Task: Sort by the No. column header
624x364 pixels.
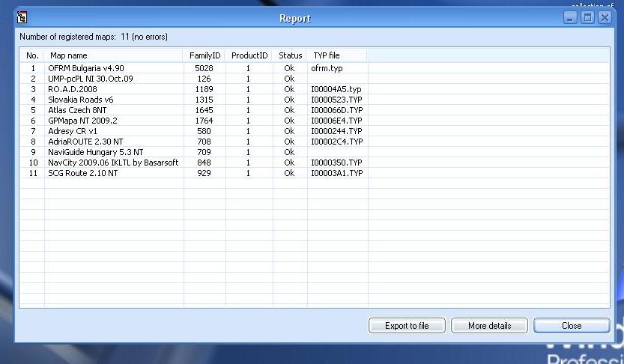Action: coord(32,55)
